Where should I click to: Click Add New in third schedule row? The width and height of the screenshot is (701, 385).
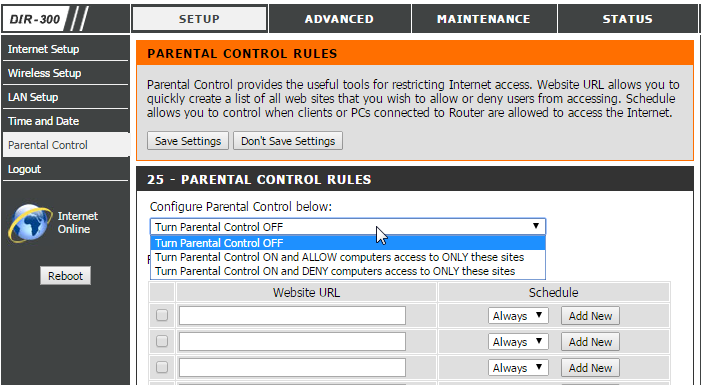point(590,368)
